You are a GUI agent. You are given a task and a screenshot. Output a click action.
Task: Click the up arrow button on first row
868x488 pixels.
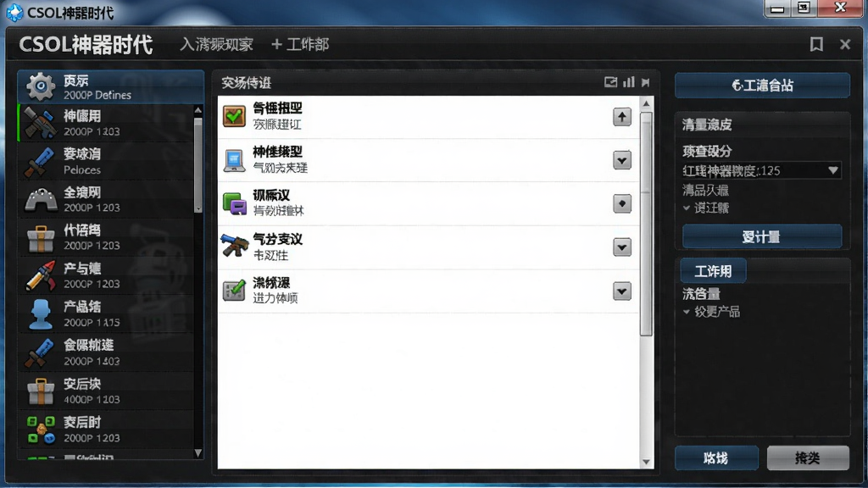point(622,117)
